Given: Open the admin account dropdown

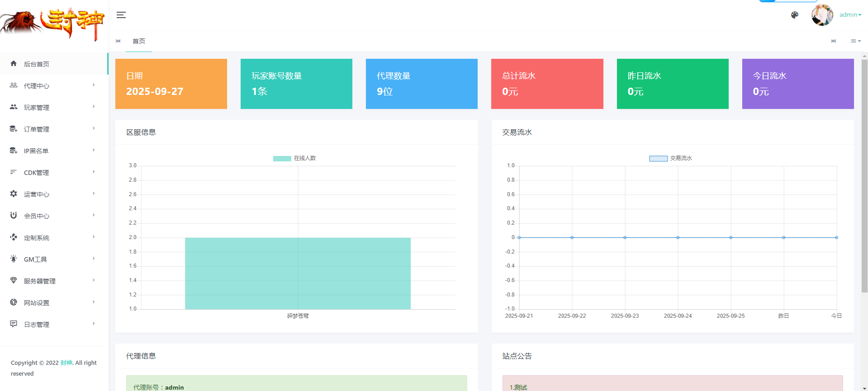Looking at the screenshot, I should coord(850,15).
